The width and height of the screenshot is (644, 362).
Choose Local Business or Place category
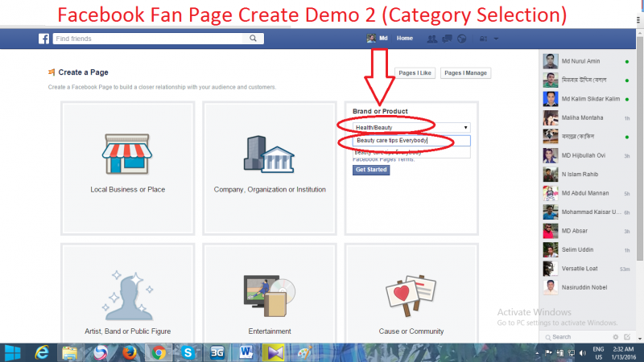coord(128,168)
